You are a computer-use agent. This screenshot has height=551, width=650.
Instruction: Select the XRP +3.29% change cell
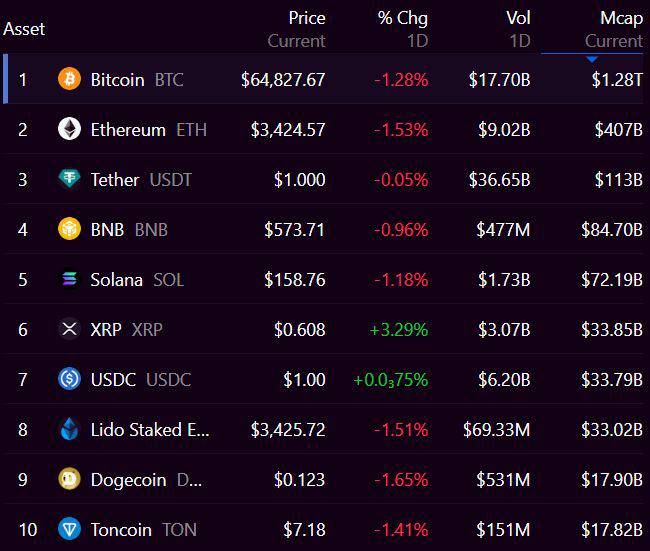[398, 330]
